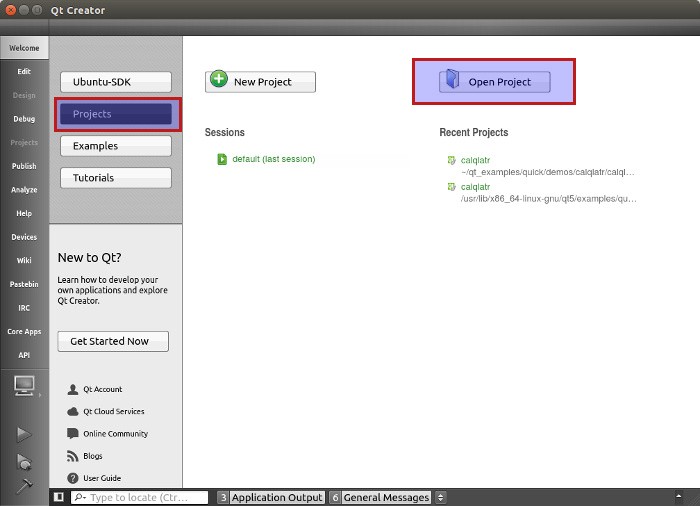Open the Examples page

[x=116, y=146]
